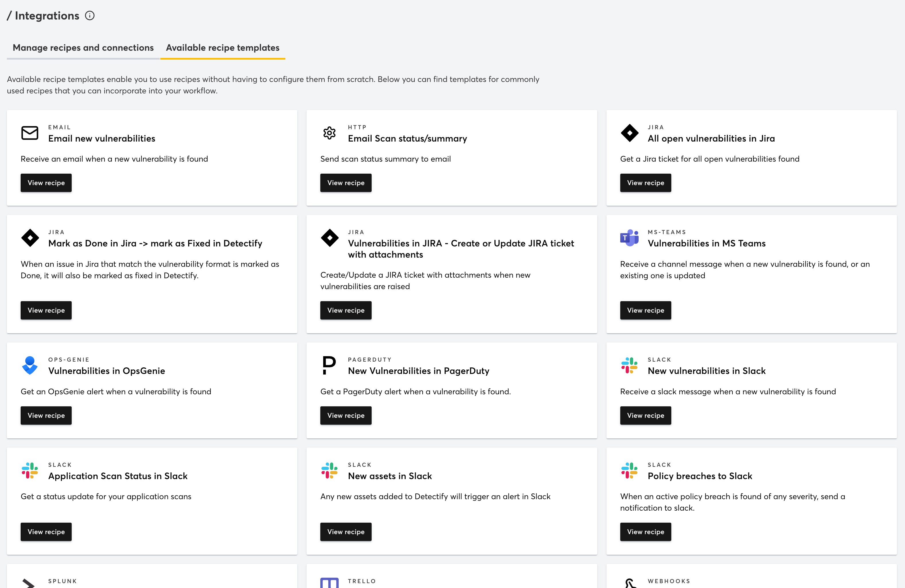View recipe for Email new vulnerabilities
Image resolution: width=905 pixels, height=588 pixels.
click(x=46, y=183)
